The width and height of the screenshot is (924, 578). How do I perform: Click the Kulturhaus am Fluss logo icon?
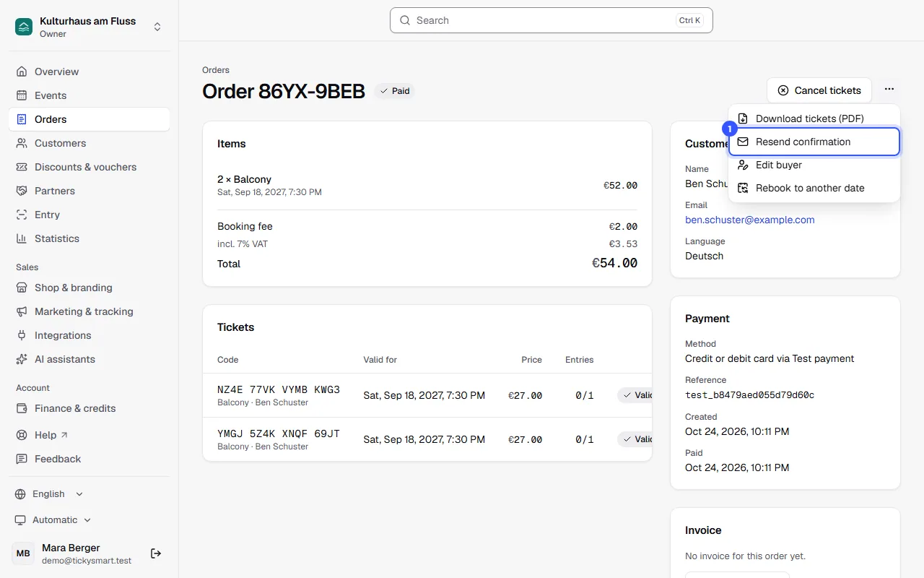click(24, 27)
